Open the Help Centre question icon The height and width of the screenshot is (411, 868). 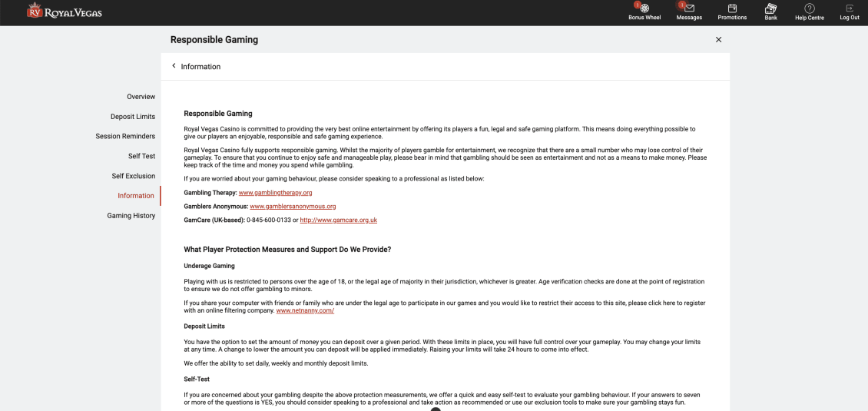pyautogui.click(x=810, y=8)
